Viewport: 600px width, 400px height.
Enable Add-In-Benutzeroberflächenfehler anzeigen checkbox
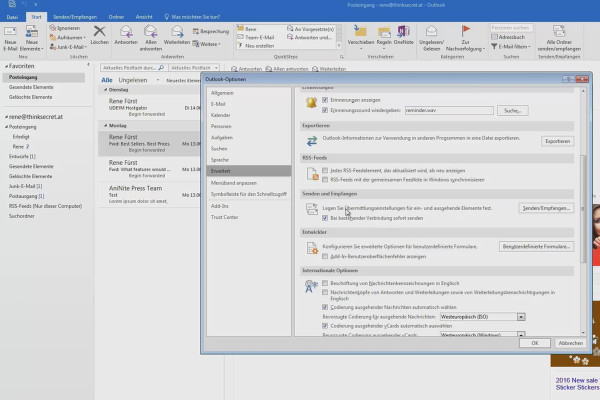pyautogui.click(x=325, y=256)
